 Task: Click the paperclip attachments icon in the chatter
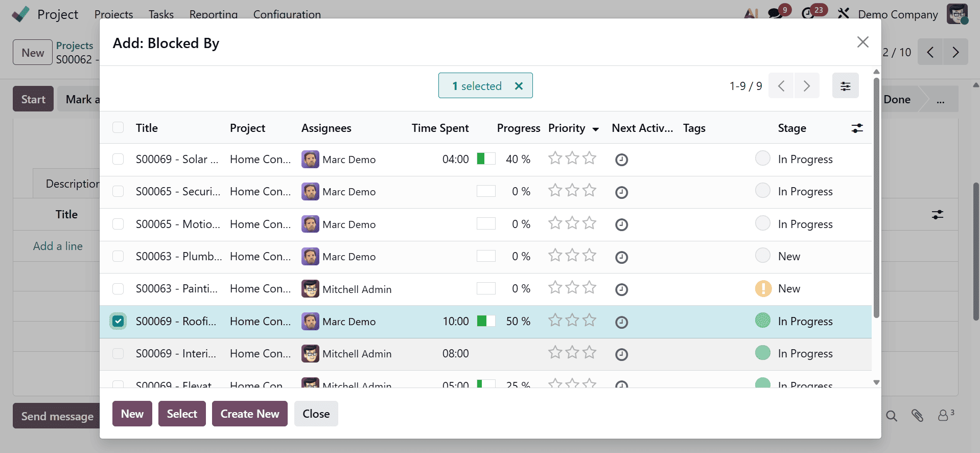click(917, 416)
